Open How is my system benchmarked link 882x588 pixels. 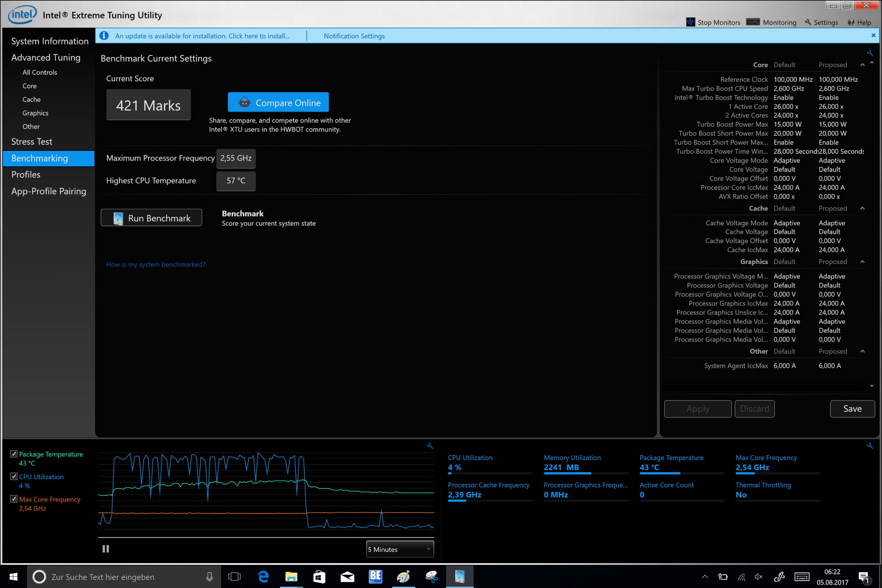click(156, 265)
